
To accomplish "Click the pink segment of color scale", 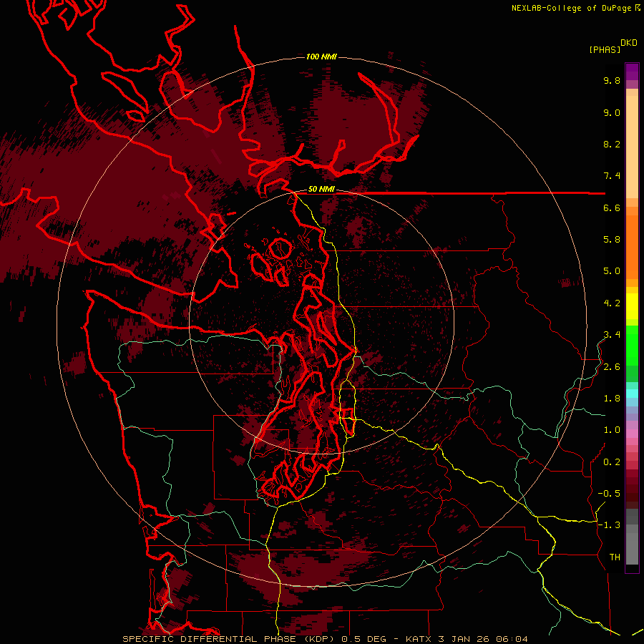I will point(632,434).
